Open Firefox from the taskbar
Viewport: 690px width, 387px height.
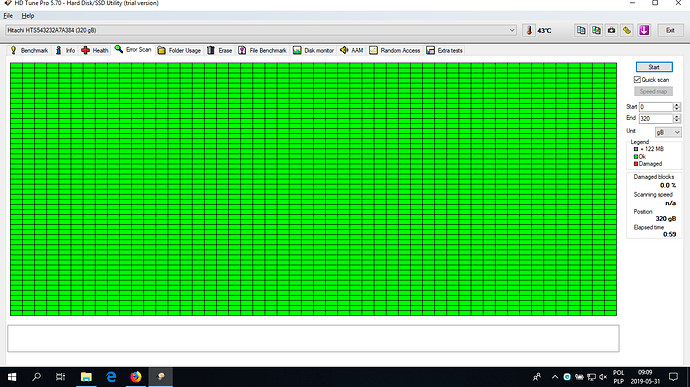tap(136, 377)
